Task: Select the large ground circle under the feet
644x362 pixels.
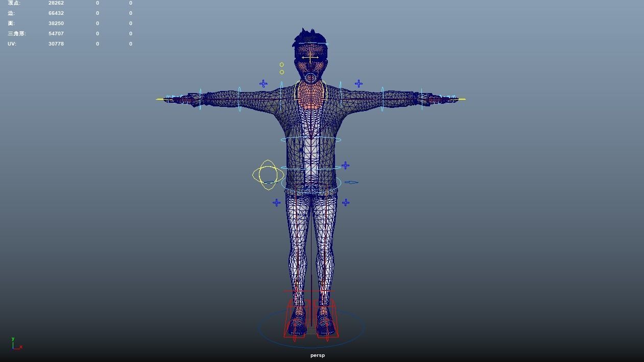Action: 312,347
